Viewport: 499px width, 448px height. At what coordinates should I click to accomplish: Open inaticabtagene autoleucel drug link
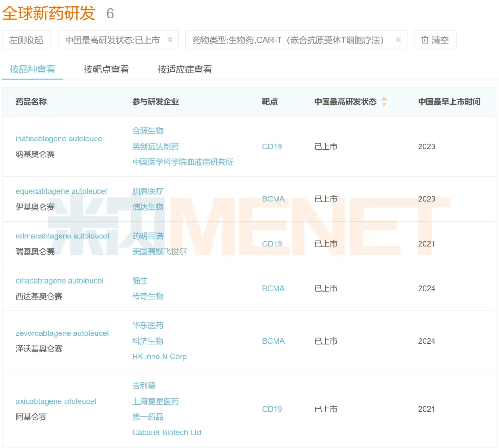coord(60,139)
